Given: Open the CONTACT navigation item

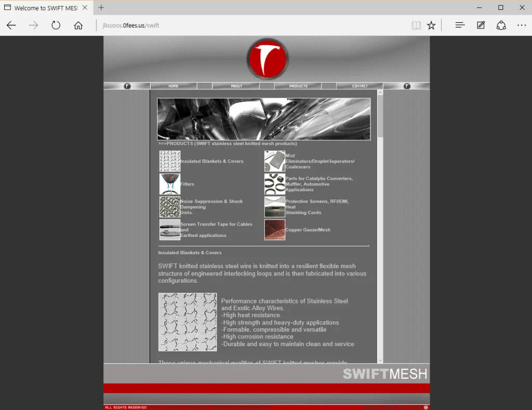Looking at the screenshot, I should (x=360, y=86).
